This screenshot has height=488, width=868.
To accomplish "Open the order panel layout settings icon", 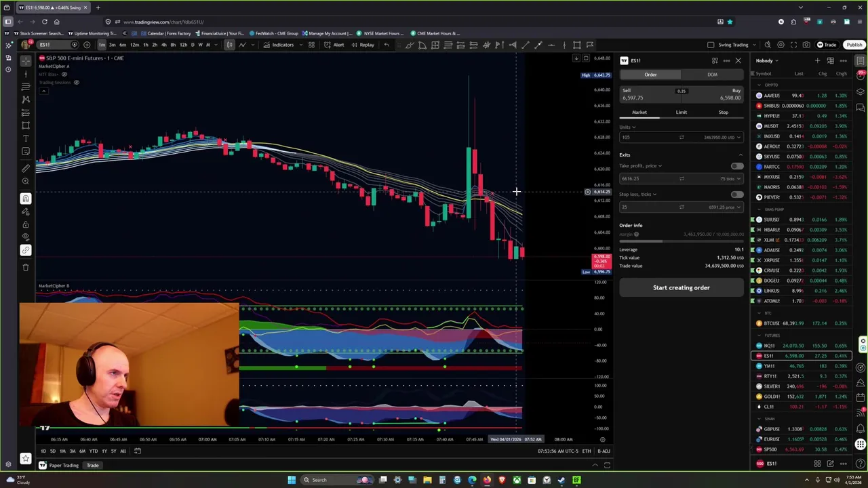I will pyautogui.click(x=715, y=61).
